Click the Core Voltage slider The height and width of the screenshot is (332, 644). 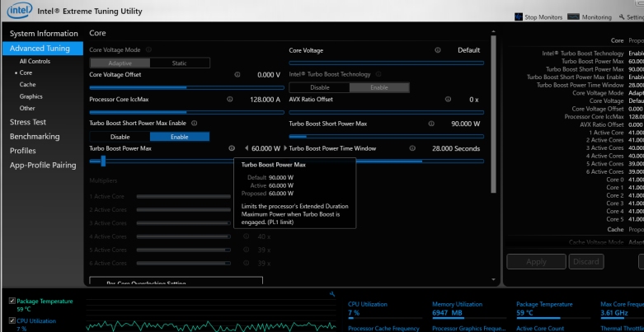[387, 63]
